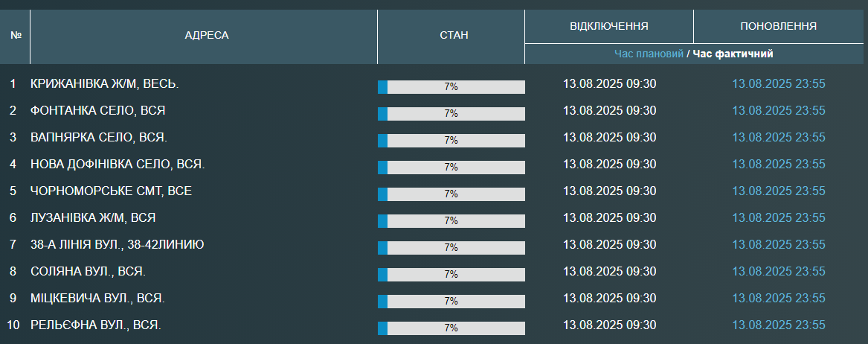Click the АДРЕСА column header
This screenshot has width=868, height=344.
pos(206,36)
